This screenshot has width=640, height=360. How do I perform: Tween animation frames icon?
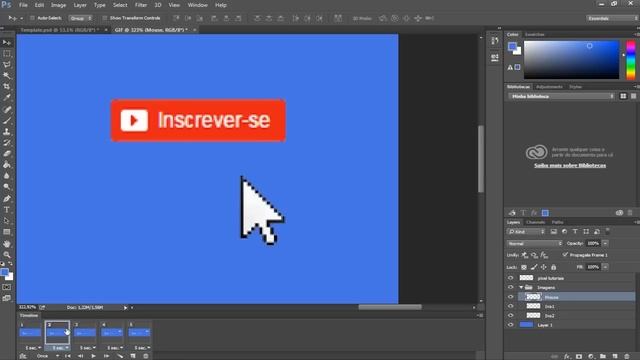click(x=120, y=356)
